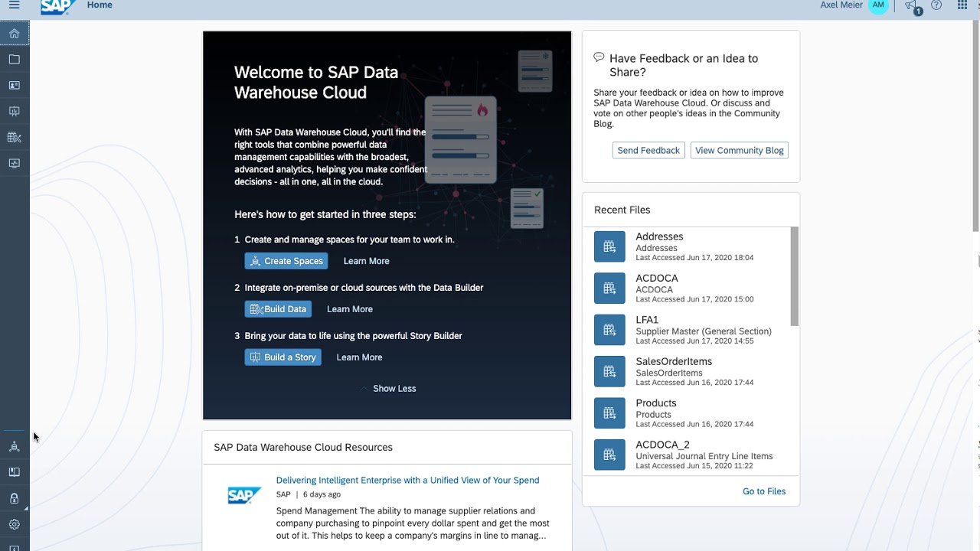Click the Recent Files heading
This screenshot has height=551, width=980.
coord(622,210)
